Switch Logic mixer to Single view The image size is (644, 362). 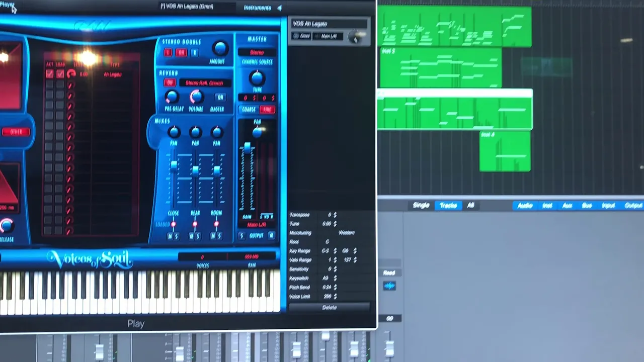click(421, 205)
